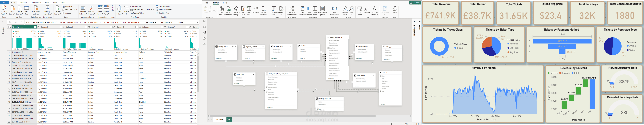Collapse the Calender table card
644x125 pixels.
pos(383,104)
